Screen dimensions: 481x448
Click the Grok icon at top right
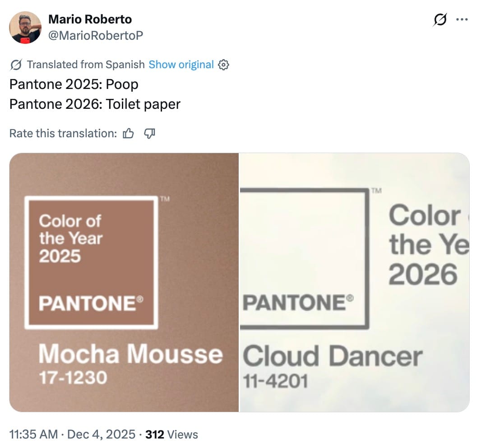click(440, 20)
